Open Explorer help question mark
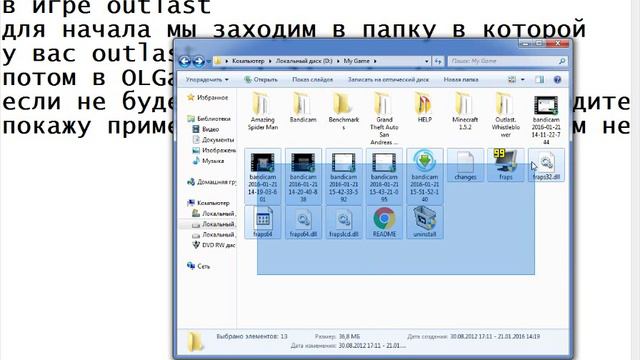Image resolution: width=640 pixels, height=360 pixels. (557, 80)
